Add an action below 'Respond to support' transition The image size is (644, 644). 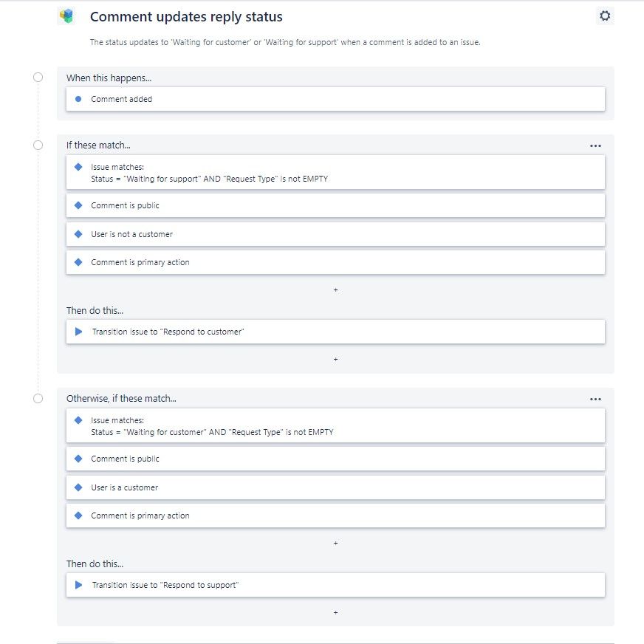point(335,613)
